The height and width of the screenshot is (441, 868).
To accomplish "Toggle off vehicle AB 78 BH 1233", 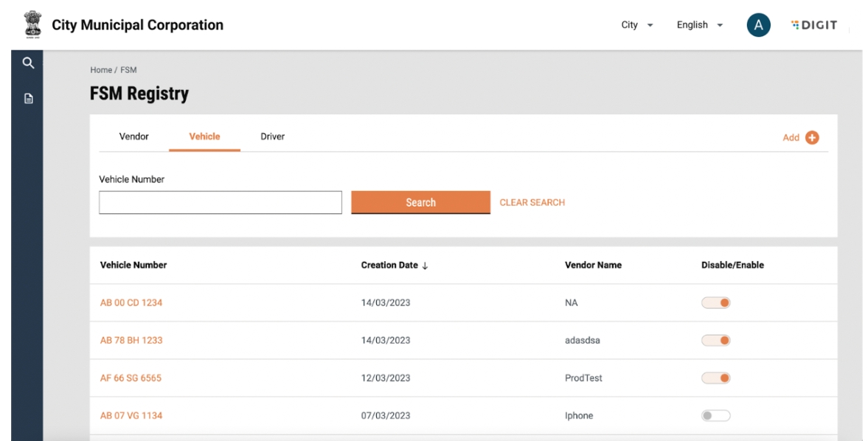I will coord(715,340).
